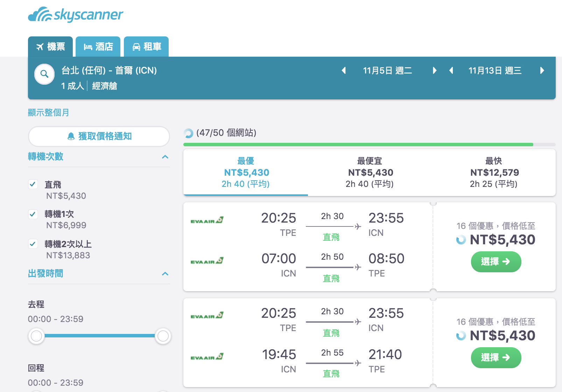The image size is (562, 392).
Task: Uncheck the 轉機2次以上 checkbox
Action: coord(33,244)
